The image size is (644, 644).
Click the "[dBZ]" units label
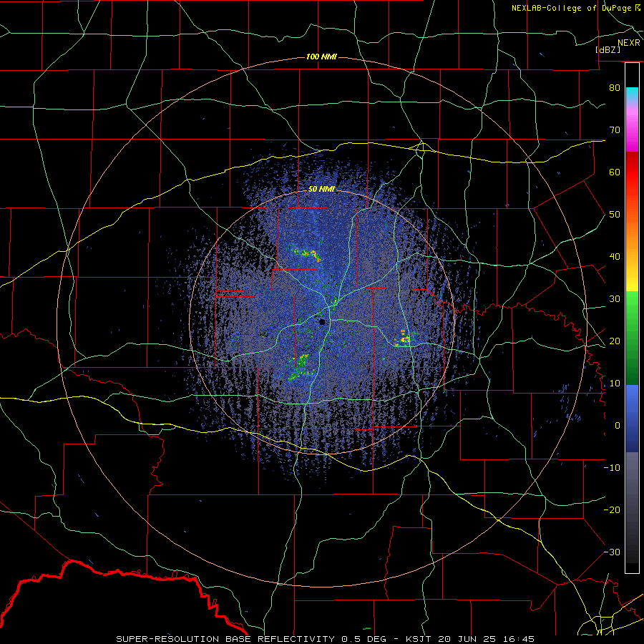[x=608, y=49]
